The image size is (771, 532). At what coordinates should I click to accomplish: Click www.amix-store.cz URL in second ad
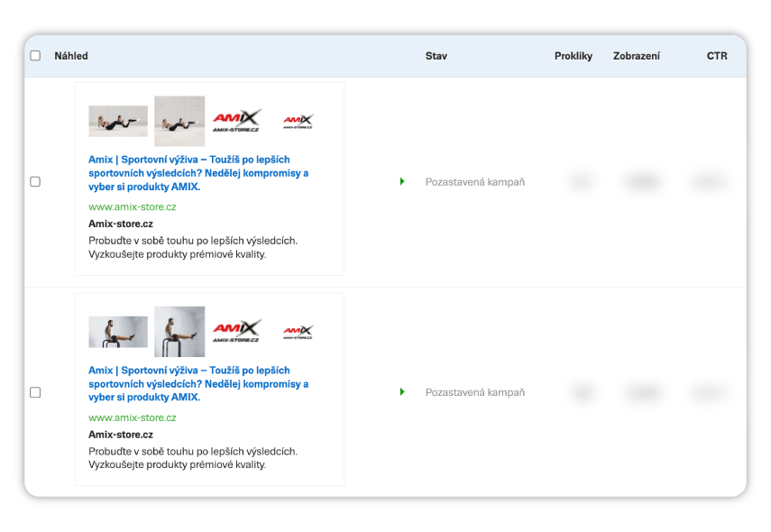(x=133, y=417)
